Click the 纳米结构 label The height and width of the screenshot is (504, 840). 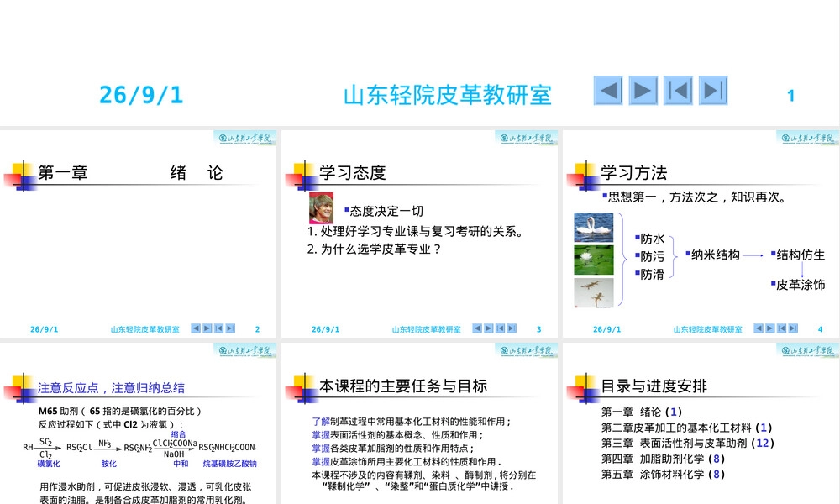pos(713,255)
